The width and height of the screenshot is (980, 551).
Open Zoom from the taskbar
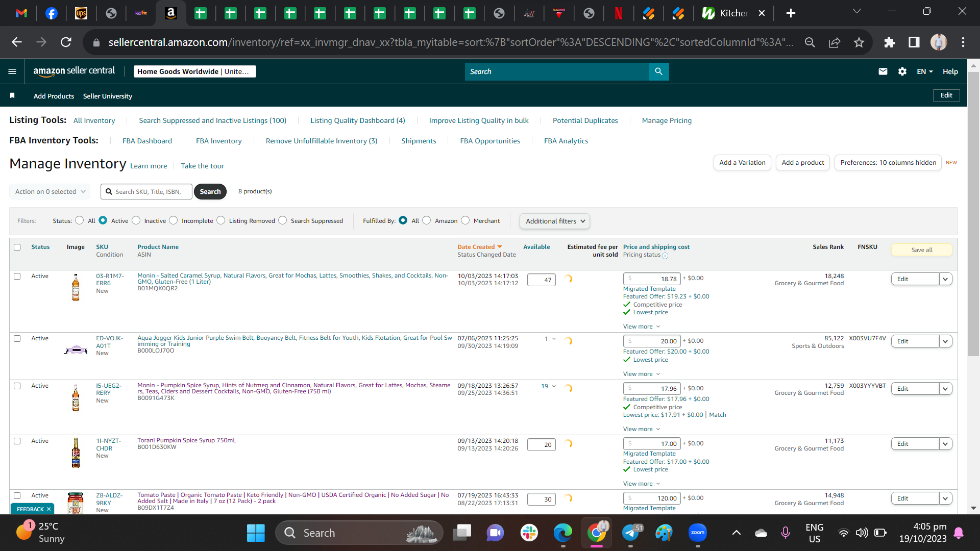pos(698,533)
